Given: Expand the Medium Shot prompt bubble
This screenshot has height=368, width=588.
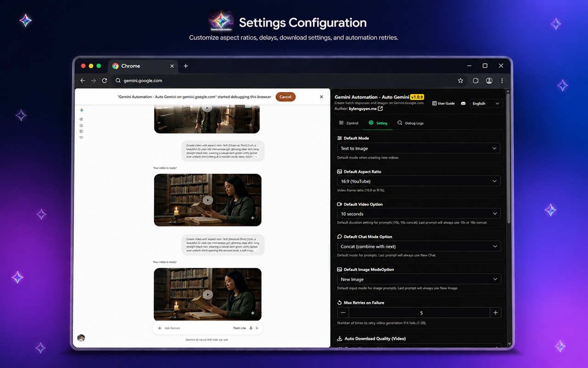Looking at the screenshot, I should point(256,251).
